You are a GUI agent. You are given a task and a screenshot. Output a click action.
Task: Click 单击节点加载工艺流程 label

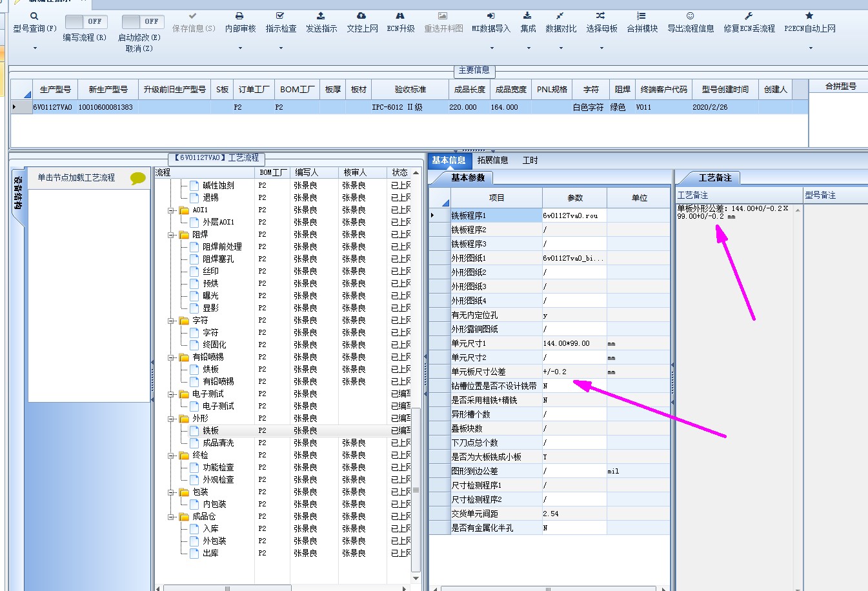pyautogui.click(x=76, y=177)
